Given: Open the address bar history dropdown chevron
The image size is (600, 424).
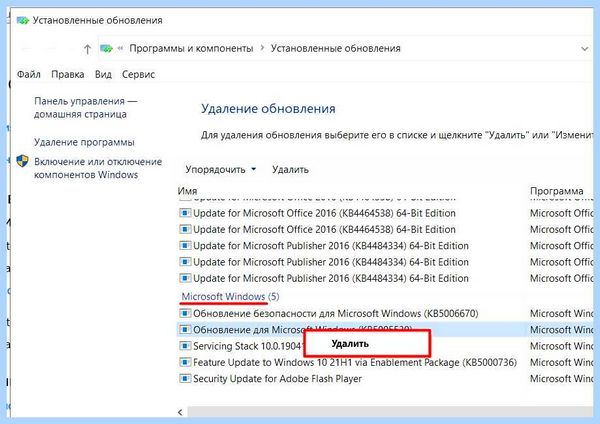Looking at the screenshot, I should pos(584,49).
